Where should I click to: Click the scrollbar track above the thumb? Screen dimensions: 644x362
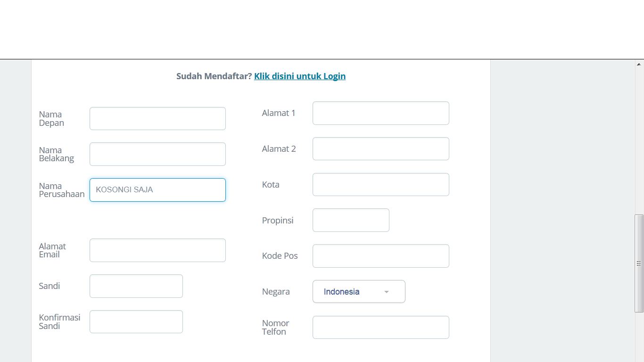coord(639,141)
